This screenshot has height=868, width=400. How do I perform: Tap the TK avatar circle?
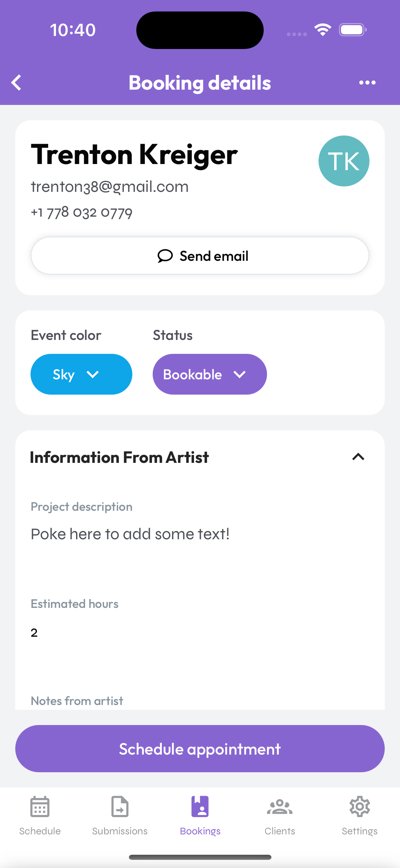click(344, 161)
